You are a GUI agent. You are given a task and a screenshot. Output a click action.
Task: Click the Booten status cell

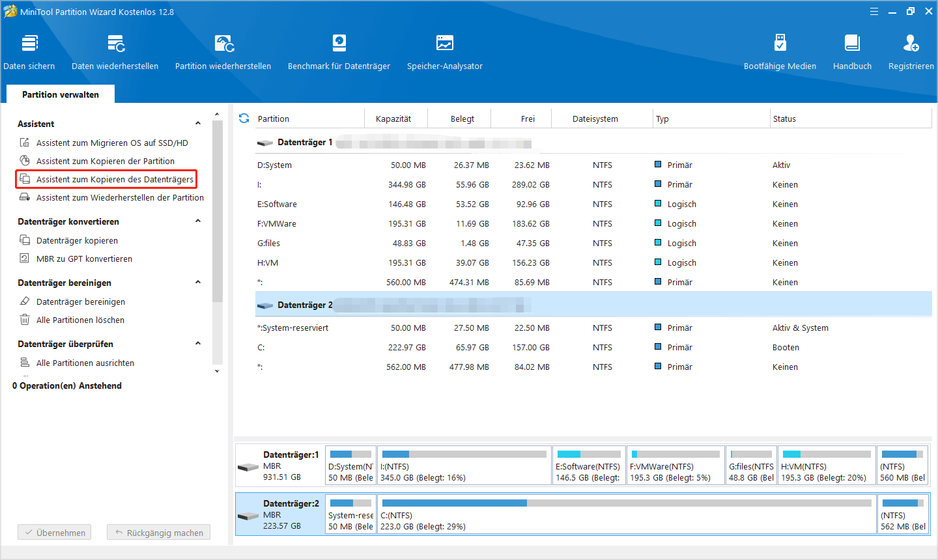(x=786, y=347)
